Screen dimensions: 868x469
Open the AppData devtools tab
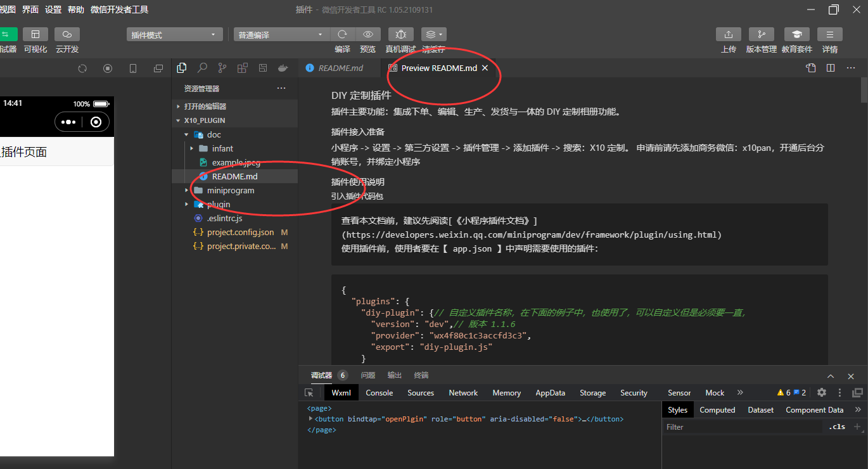[x=550, y=393]
